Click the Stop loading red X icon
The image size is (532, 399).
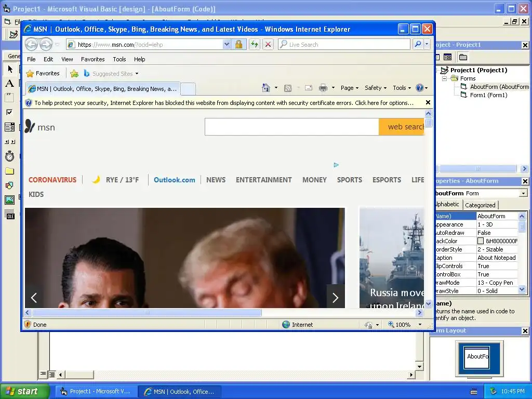tap(268, 44)
